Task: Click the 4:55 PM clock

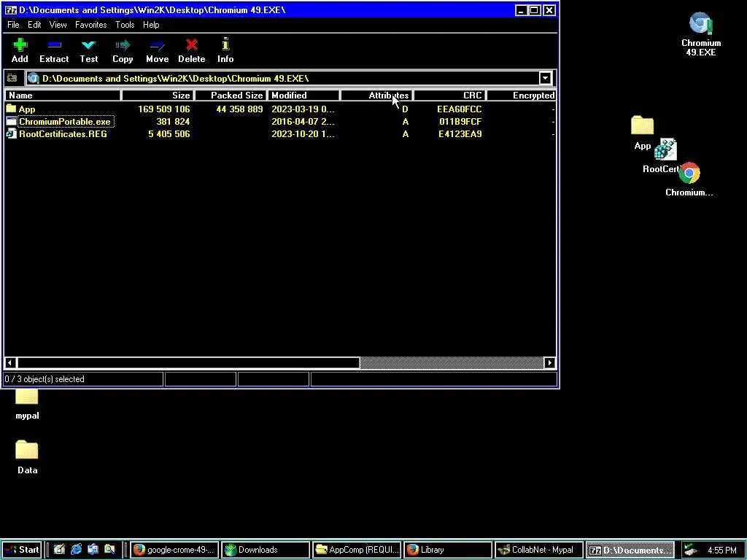Action: point(721,550)
